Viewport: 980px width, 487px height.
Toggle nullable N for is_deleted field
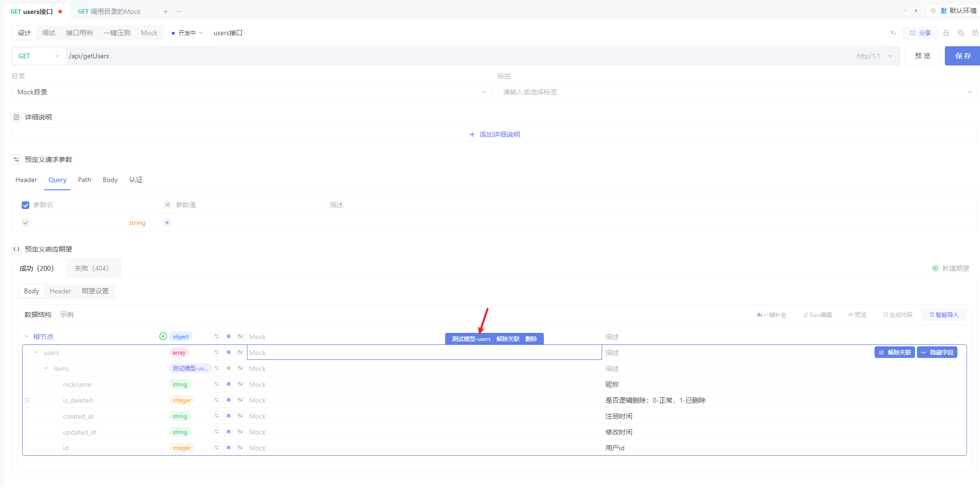[x=240, y=400]
